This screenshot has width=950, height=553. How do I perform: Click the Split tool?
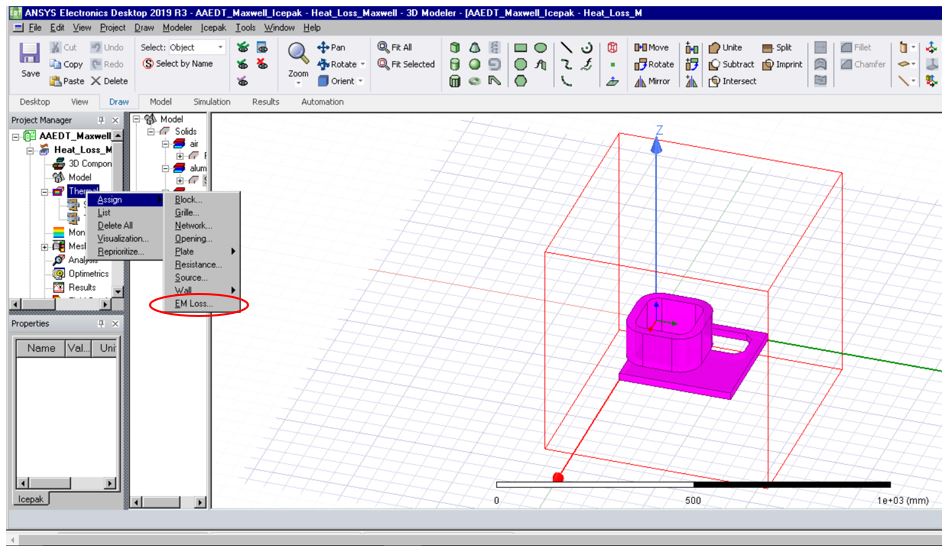click(777, 47)
